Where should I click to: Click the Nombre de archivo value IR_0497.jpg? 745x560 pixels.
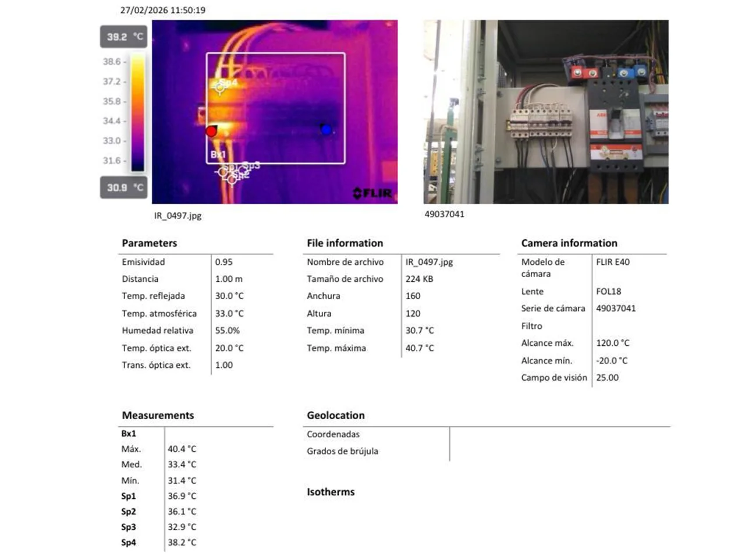click(x=429, y=262)
